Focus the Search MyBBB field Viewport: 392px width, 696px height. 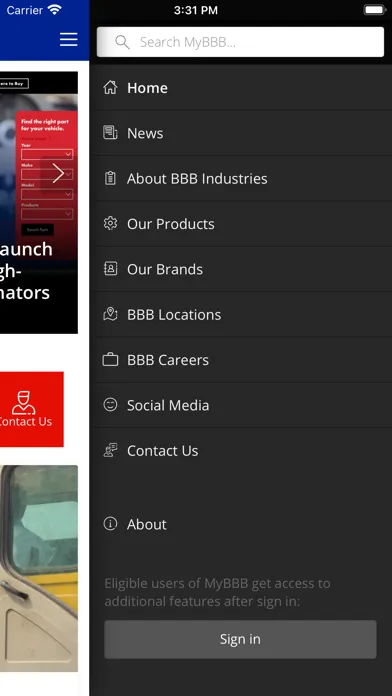240,42
